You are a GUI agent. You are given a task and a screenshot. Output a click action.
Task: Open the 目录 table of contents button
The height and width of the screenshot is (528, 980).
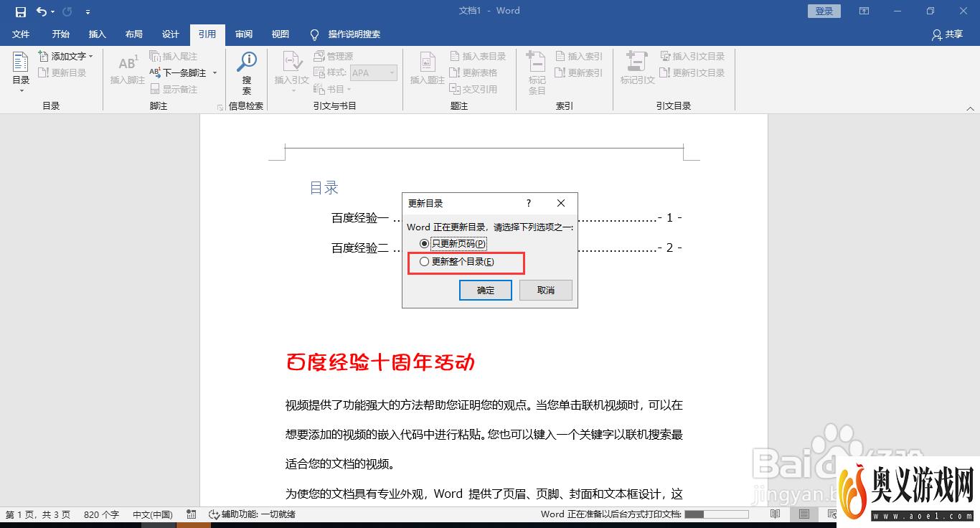tap(21, 72)
